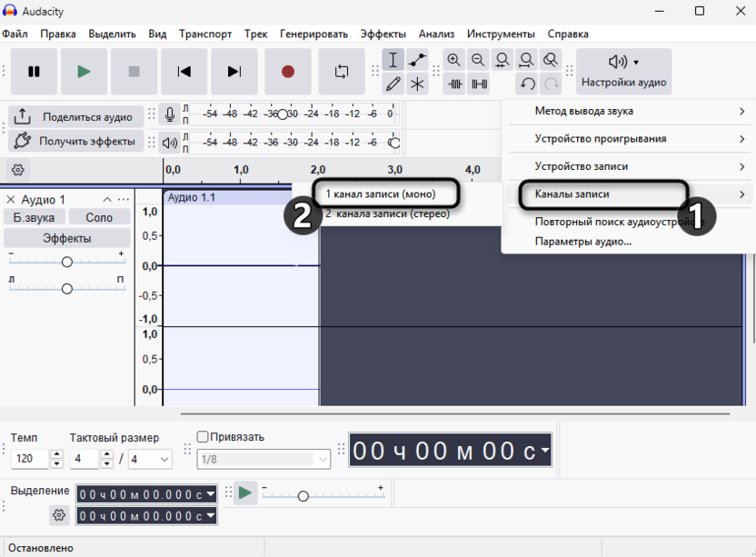Select the Envelope tool
Viewport: 756px width, 557px height.
[417, 60]
